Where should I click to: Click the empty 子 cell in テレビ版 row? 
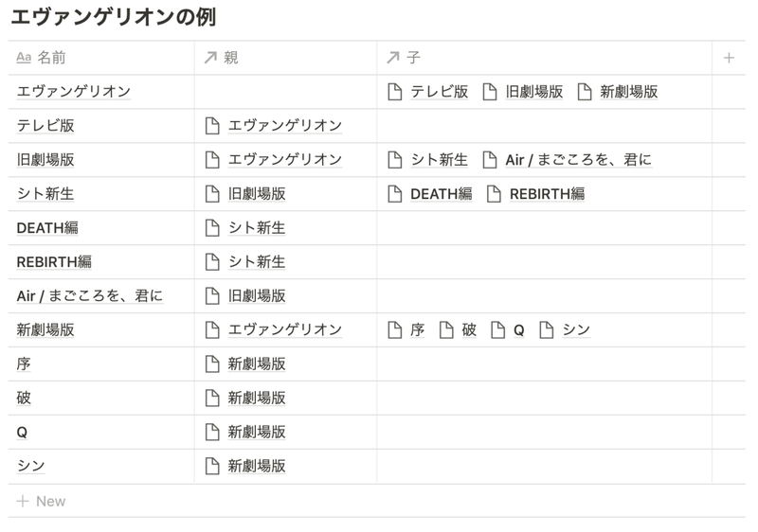pos(544,126)
